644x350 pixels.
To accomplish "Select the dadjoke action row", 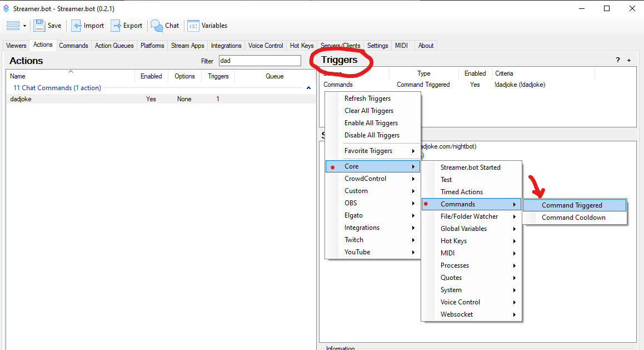I will [161, 99].
